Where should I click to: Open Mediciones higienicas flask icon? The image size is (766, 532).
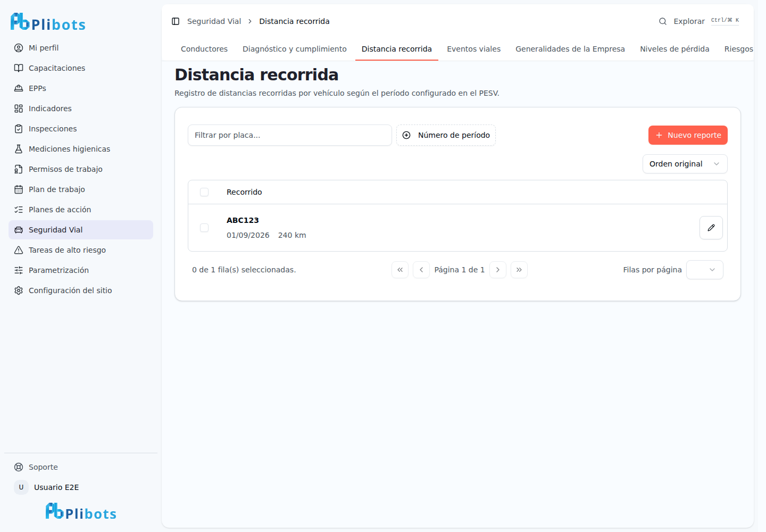(x=19, y=149)
